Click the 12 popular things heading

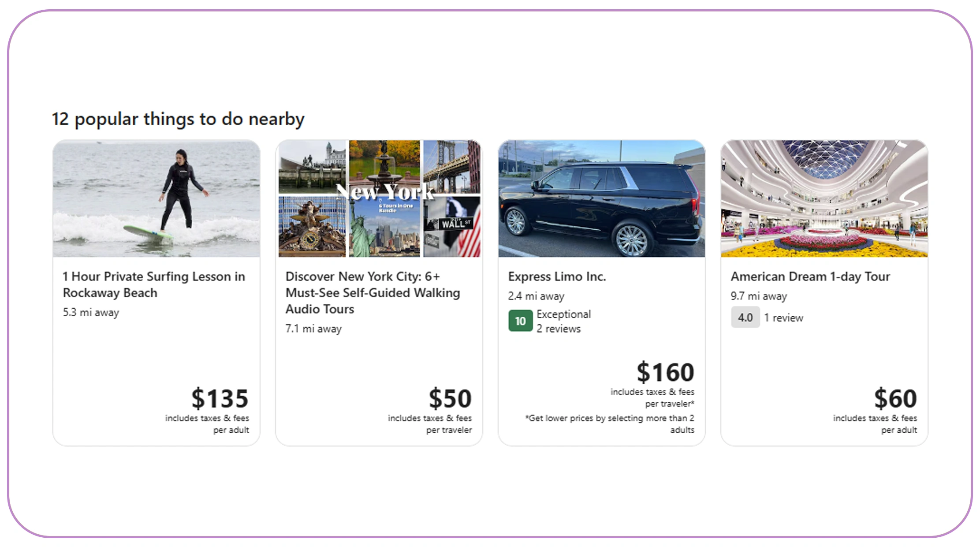(x=178, y=119)
